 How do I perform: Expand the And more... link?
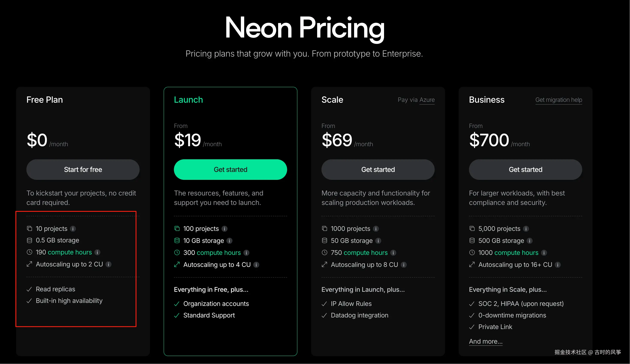[485, 341]
